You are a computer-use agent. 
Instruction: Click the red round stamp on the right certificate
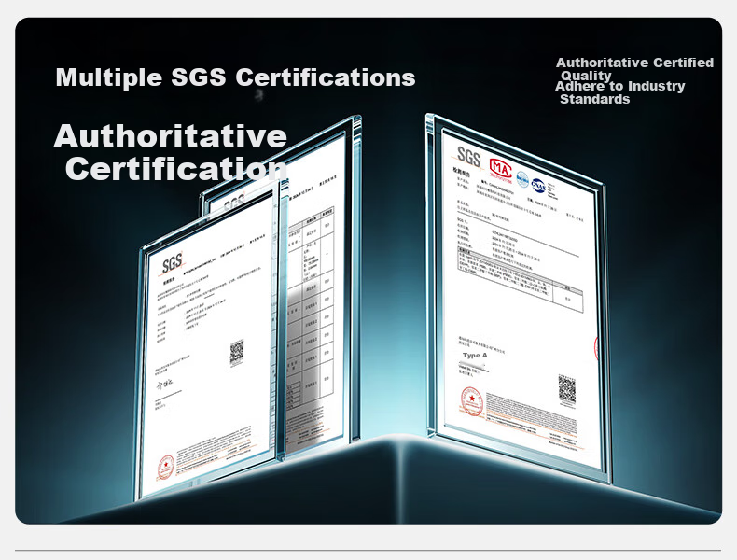point(471,401)
